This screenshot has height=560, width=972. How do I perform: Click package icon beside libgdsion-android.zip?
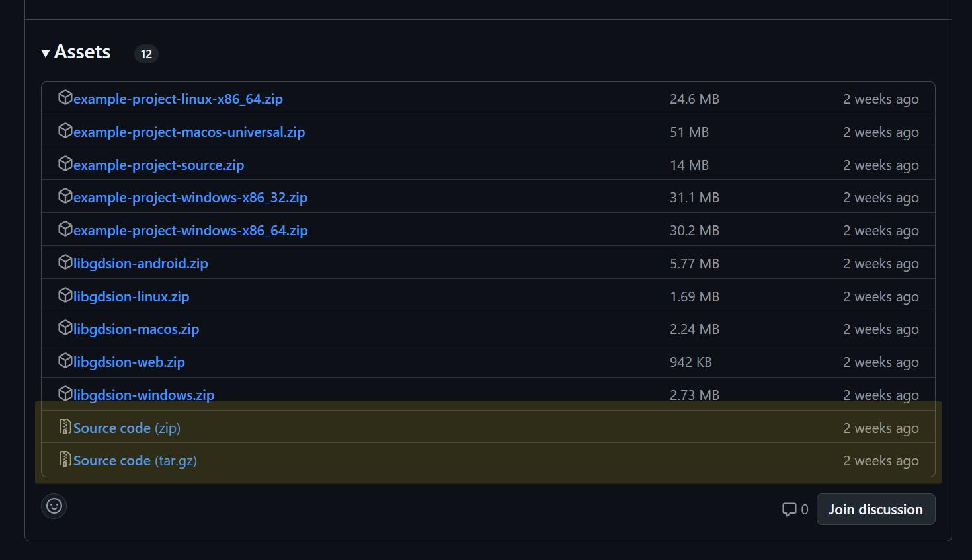(x=65, y=262)
